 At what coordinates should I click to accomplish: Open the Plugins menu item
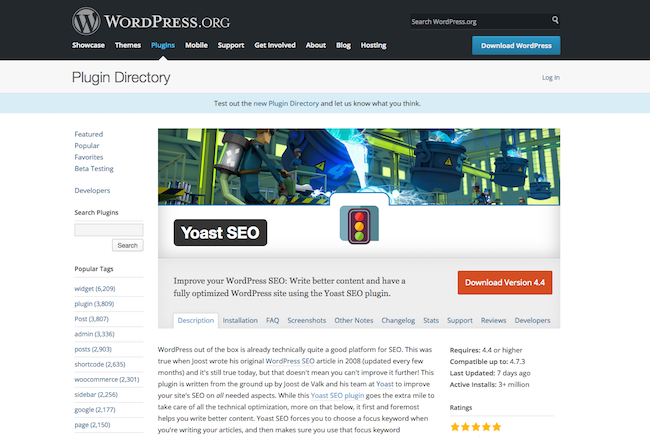(x=163, y=45)
